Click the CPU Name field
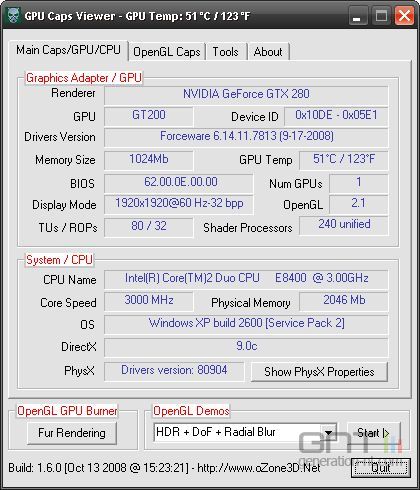The width and height of the screenshot is (420, 490). click(246, 279)
